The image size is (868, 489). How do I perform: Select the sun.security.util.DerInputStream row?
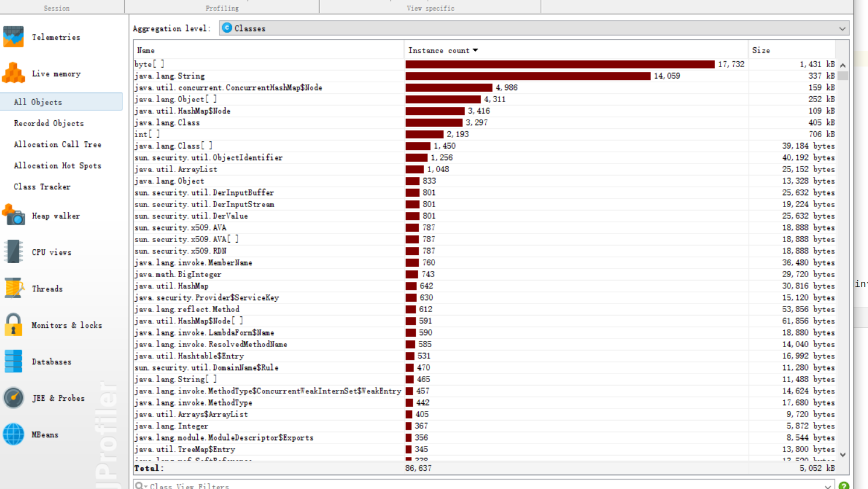(x=485, y=204)
